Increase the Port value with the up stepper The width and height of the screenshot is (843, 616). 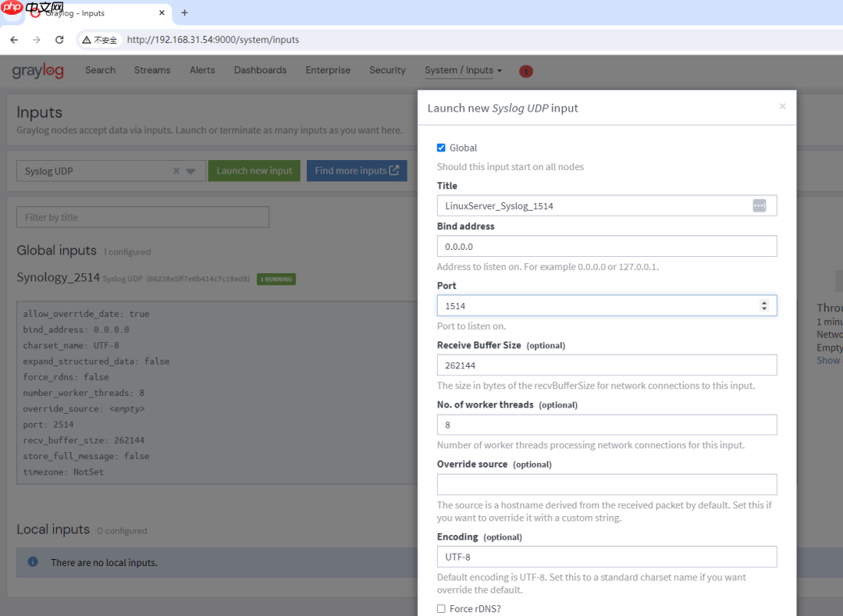click(764, 301)
